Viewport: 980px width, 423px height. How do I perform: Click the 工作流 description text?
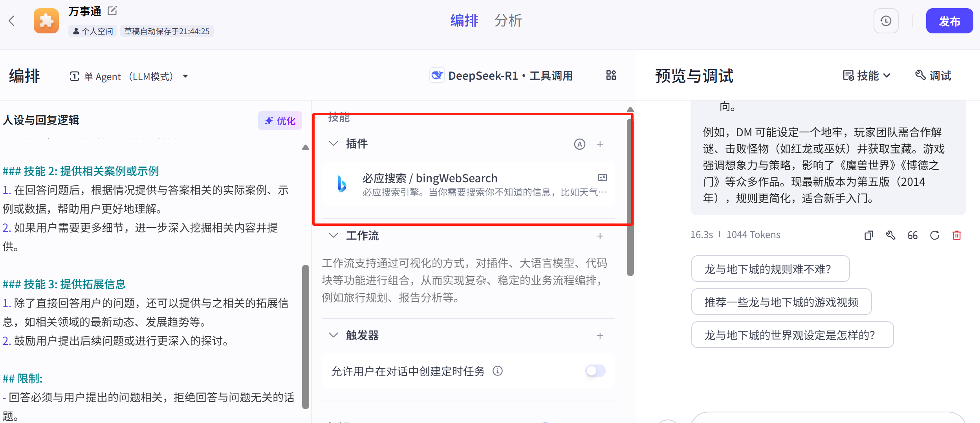pyautogui.click(x=465, y=280)
